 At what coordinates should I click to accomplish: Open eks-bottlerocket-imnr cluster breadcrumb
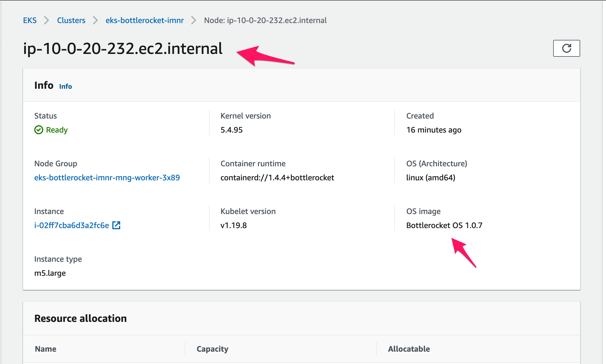145,20
